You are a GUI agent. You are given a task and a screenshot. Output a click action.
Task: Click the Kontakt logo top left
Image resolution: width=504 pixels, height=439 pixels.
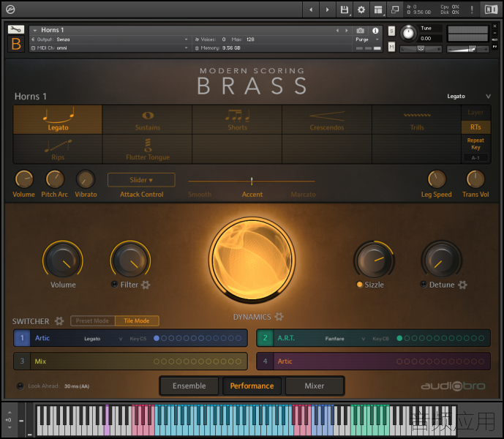pos(10,10)
